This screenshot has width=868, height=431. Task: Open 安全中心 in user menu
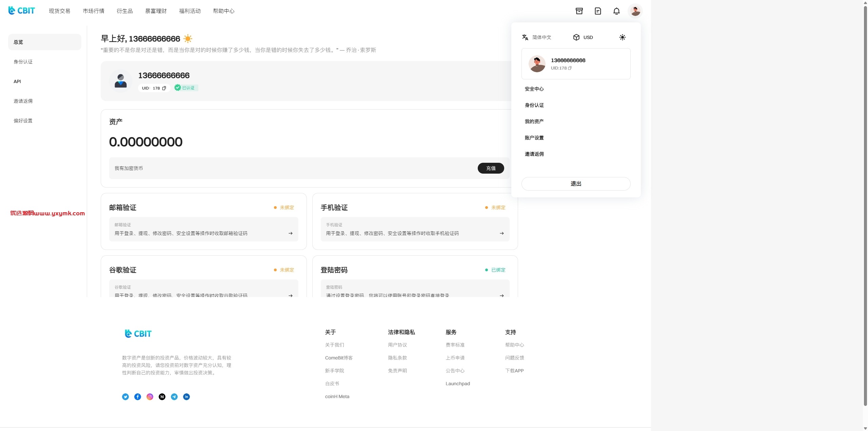[x=534, y=89]
